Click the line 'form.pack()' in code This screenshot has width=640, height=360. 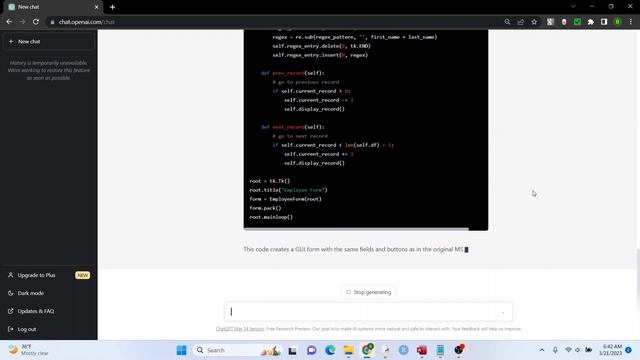point(265,208)
